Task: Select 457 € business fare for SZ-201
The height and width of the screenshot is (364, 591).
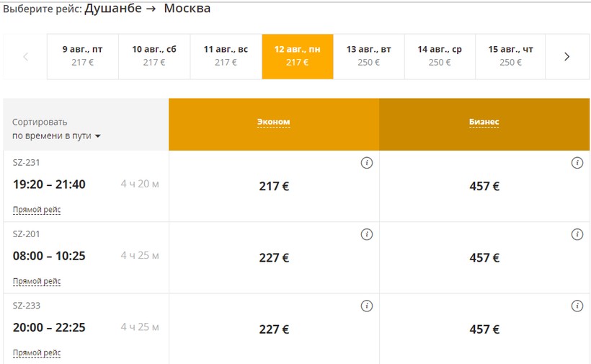Action: pyautogui.click(x=484, y=257)
